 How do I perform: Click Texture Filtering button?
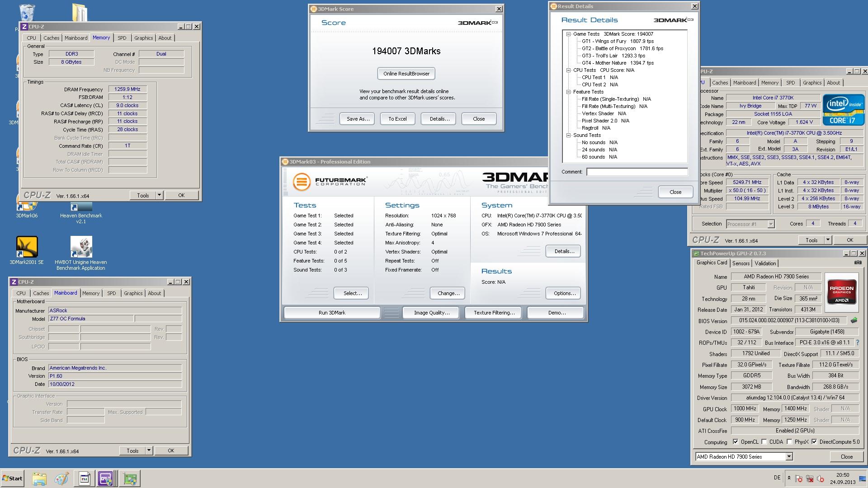point(494,313)
